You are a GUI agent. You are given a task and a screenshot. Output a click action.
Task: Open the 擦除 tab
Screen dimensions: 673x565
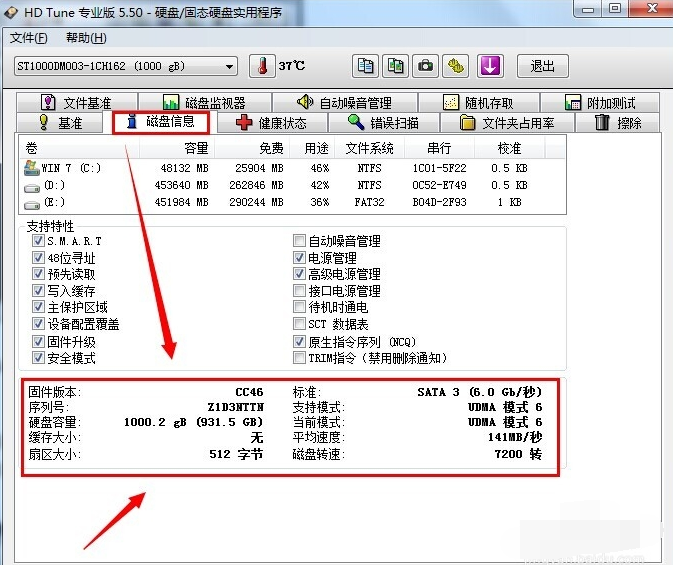click(x=618, y=123)
